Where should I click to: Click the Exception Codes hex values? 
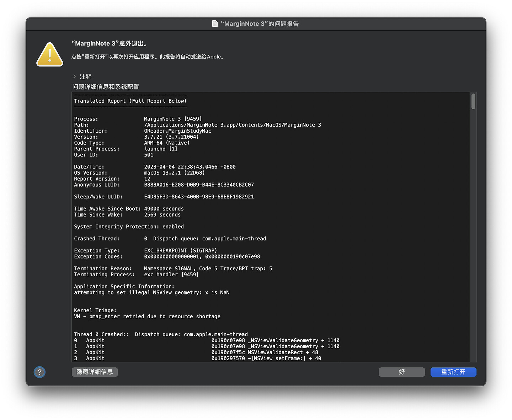tap(202, 257)
